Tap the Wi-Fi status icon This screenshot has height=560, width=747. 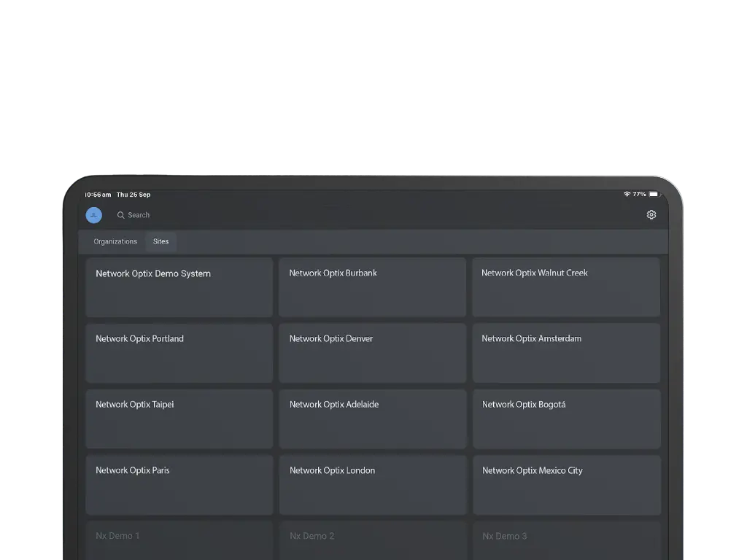coord(627,195)
